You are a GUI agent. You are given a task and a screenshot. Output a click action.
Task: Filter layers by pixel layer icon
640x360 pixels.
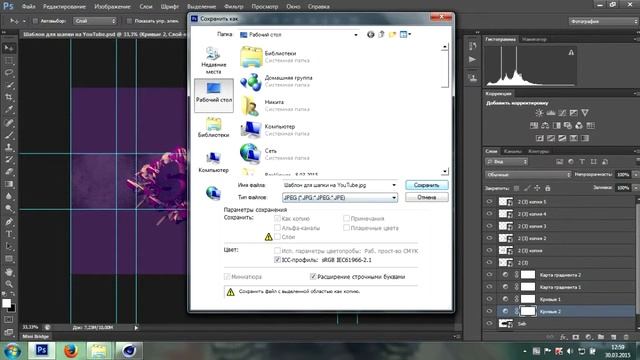[x=560, y=162]
